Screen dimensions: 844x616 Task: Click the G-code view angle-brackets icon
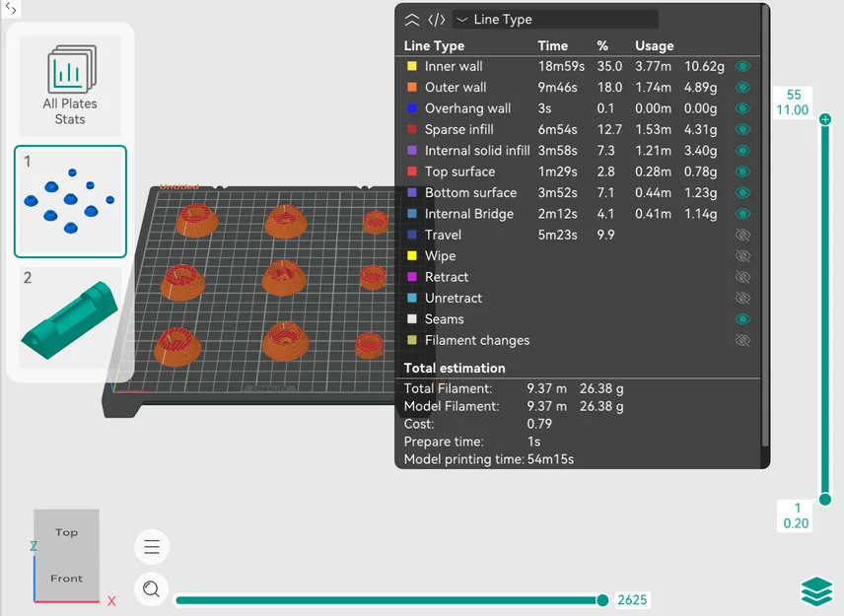point(437,20)
